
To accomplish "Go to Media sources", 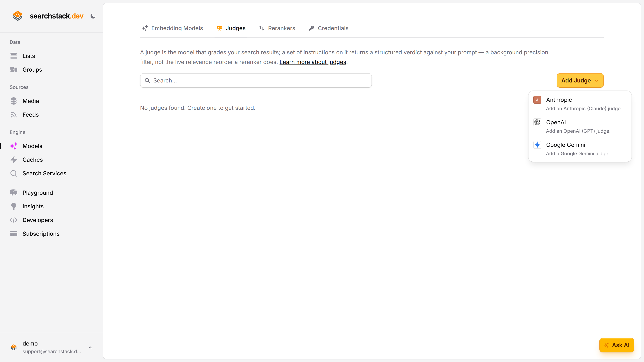I will point(31,101).
